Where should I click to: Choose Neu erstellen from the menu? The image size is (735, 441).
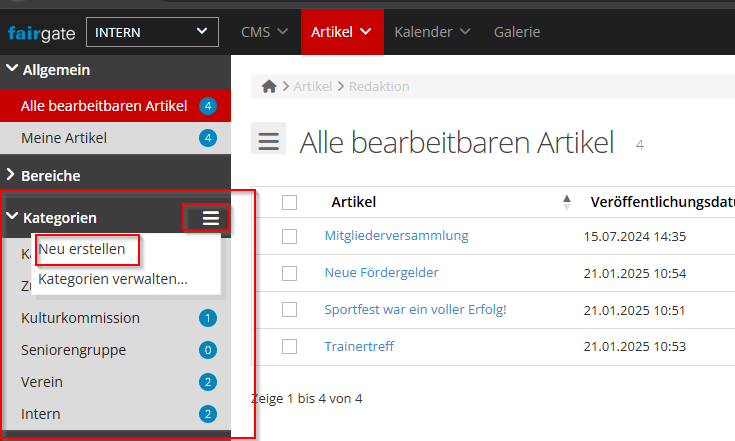click(x=82, y=248)
